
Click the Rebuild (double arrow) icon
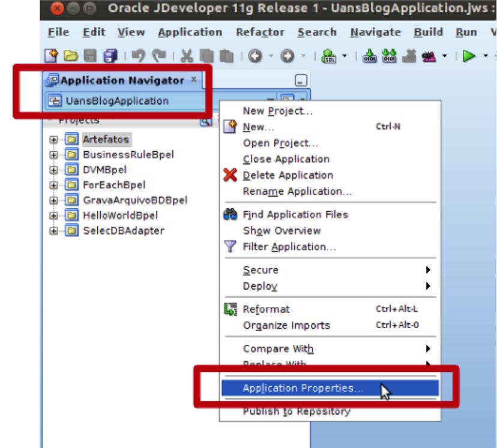[x=390, y=56]
